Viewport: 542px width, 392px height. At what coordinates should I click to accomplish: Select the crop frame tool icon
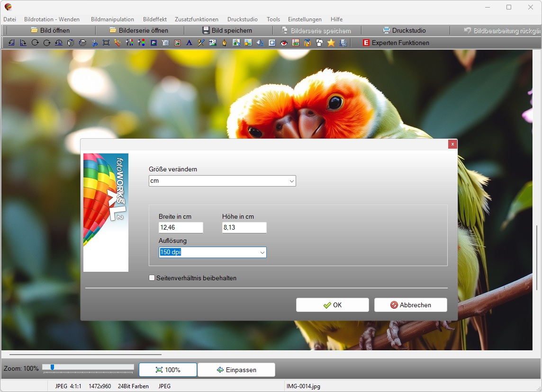coord(106,43)
